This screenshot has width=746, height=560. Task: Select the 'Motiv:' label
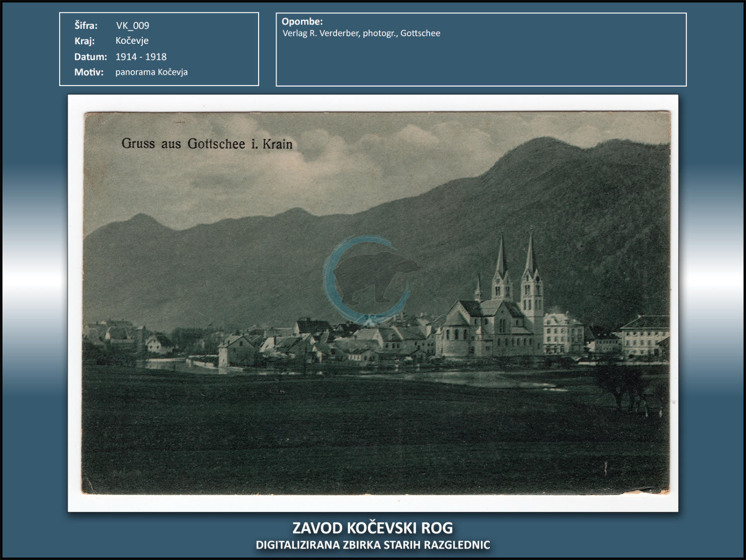click(x=89, y=72)
